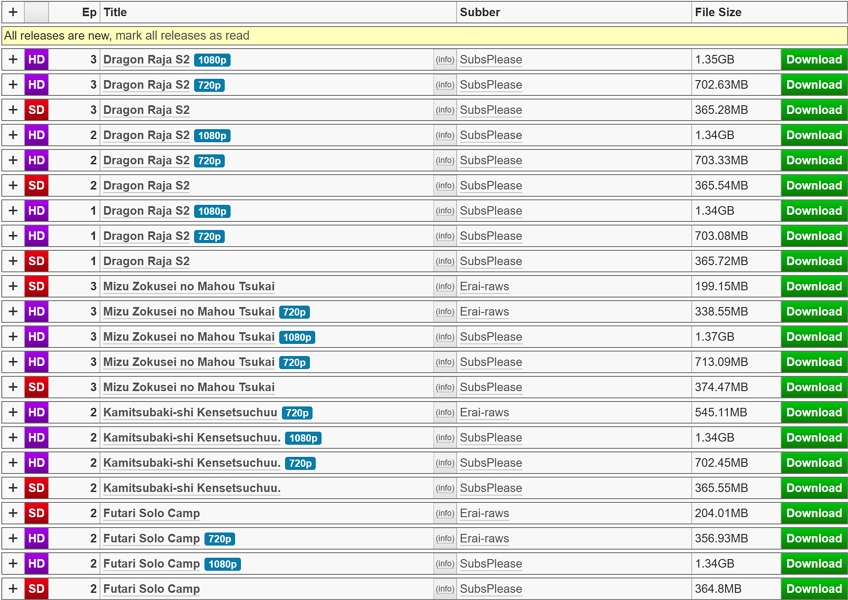Download Mizu Zokusei 199.15MB release
848x600 pixels.
pos(814,286)
